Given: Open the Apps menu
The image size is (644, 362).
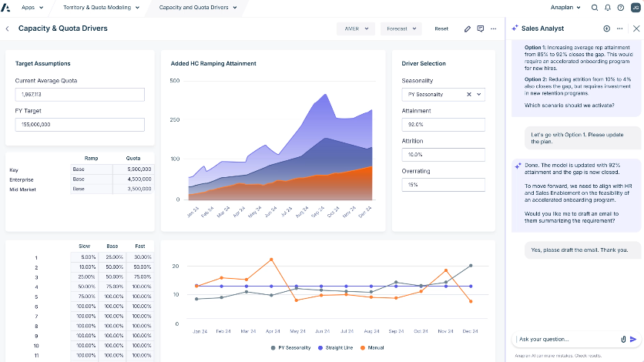Looking at the screenshot, I should 32,8.
